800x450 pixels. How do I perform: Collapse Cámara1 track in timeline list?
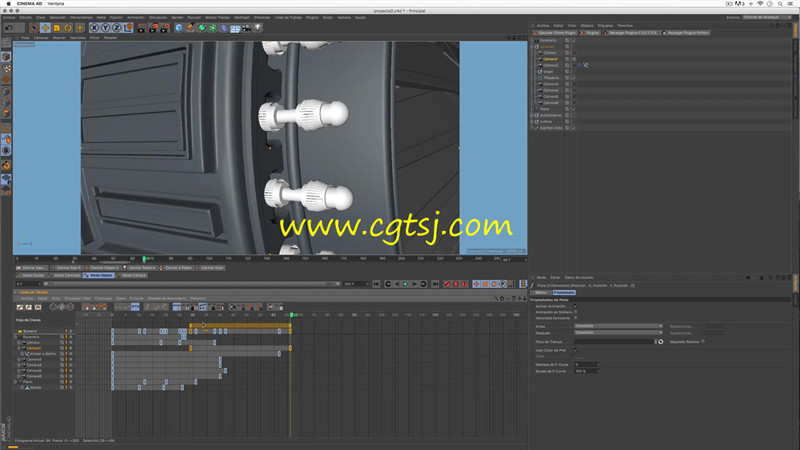click(x=18, y=348)
